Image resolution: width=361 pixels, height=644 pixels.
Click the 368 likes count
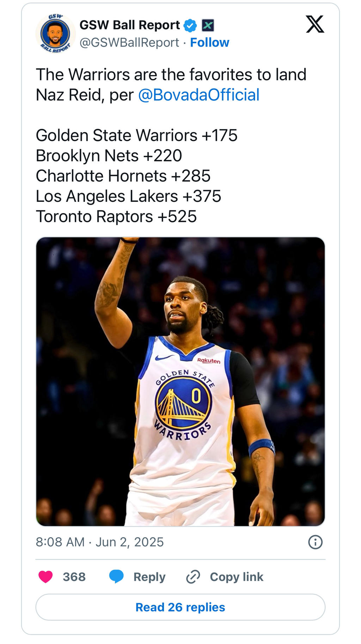click(x=74, y=577)
